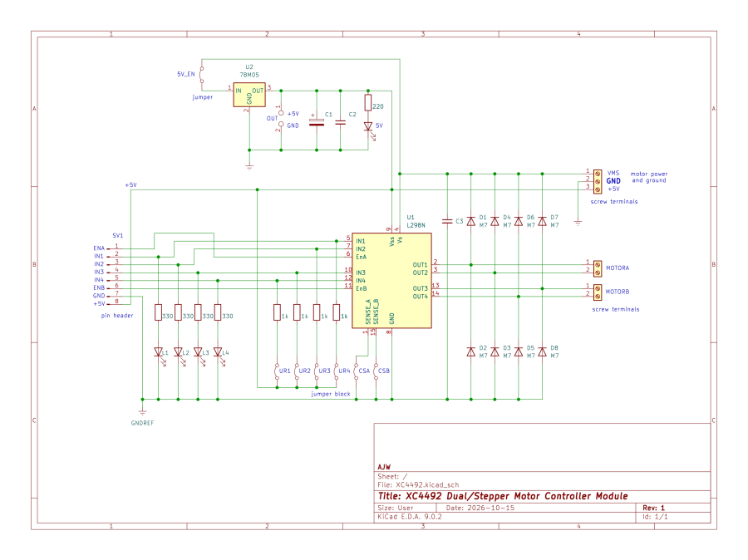Click the 'Size: User' field
The width and height of the screenshot is (748, 560).
(x=396, y=508)
